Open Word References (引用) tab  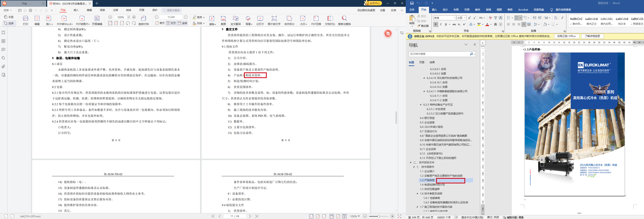point(467,10)
